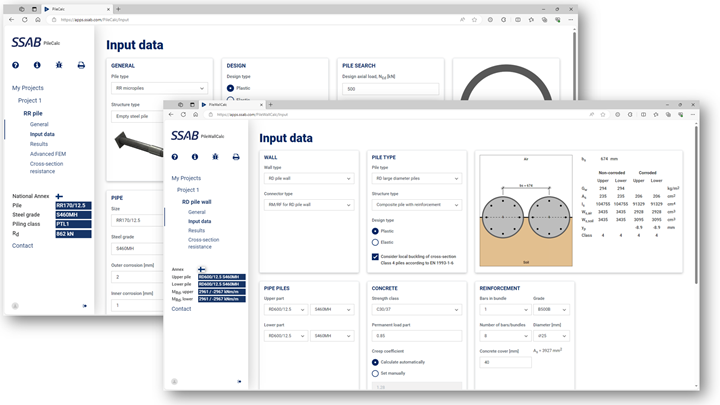Switch to PileCalc browser tab
Viewport: 720px width, 405px height.
[x=76, y=9]
